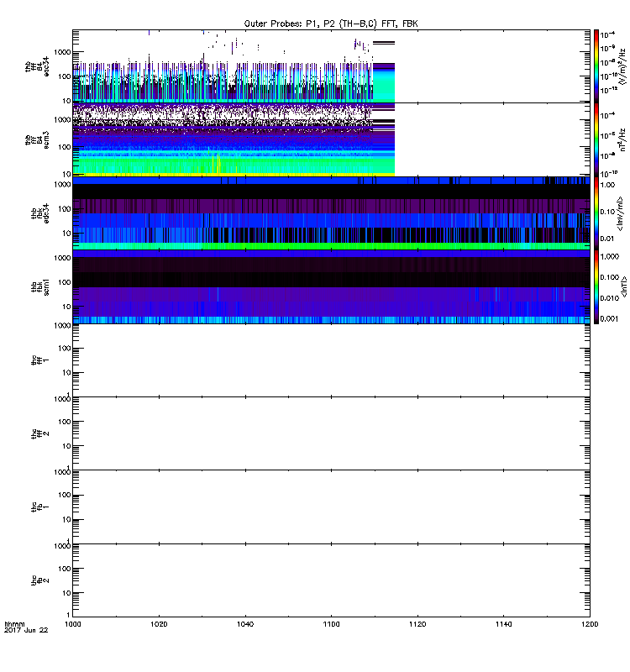Click the '10' tick of thc fb 1 panel
This screenshot has height=672, width=630.
point(67,519)
